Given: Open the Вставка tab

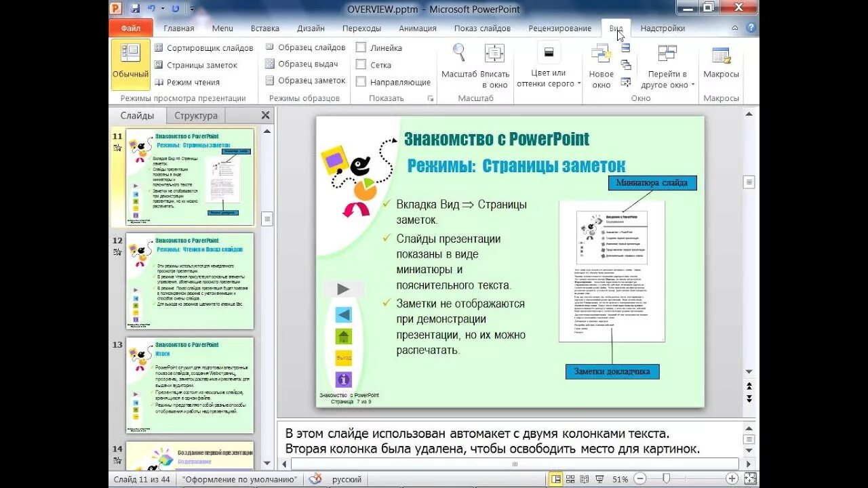Looking at the screenshot, I should [x=265, y=28].
